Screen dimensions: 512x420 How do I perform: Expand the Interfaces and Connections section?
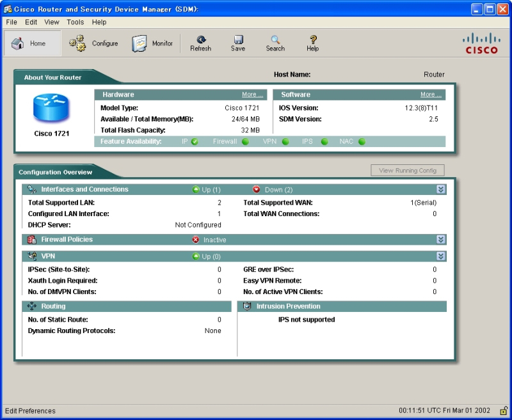click(440, 189)
